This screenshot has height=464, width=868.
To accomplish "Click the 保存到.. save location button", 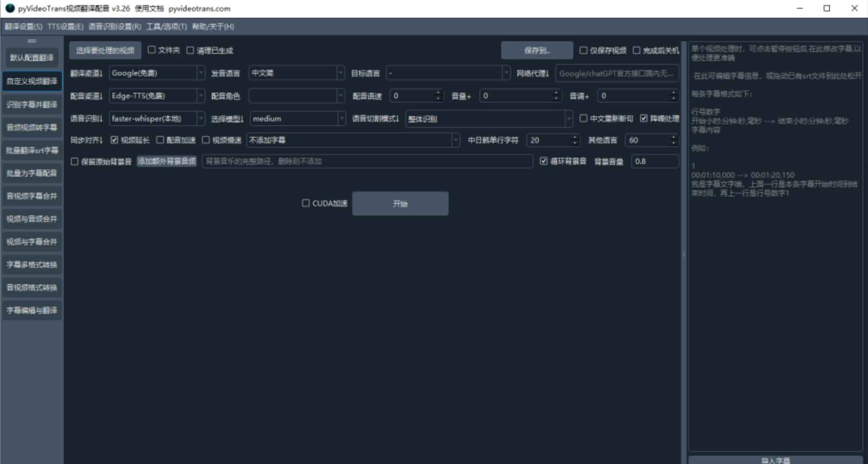I will pos(536,50).
